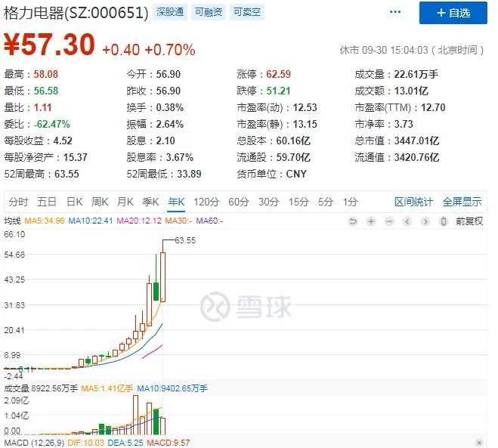Click the tallest volume bar in volume chart
The height and width of the screenshot is (448, 498).
[135, 415]
